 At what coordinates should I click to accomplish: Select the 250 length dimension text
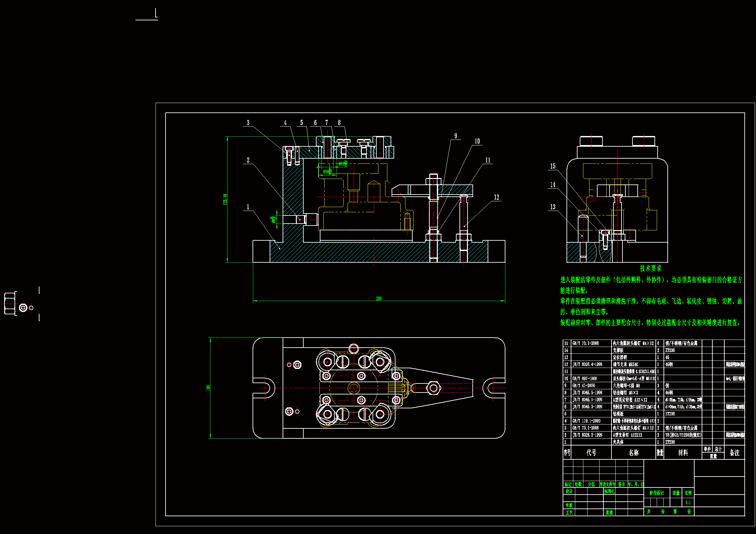pos(379,299)
